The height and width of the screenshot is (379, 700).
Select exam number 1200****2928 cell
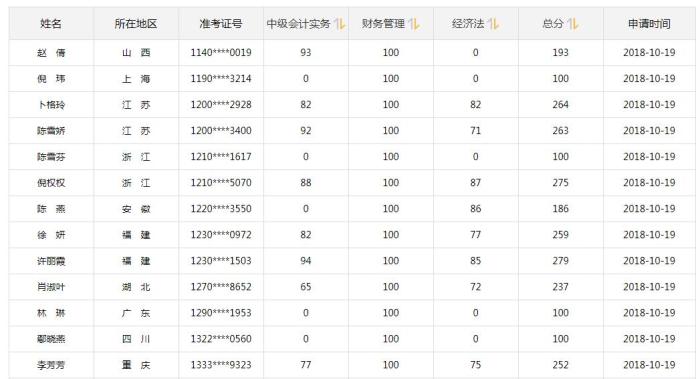tap(221, 105)
